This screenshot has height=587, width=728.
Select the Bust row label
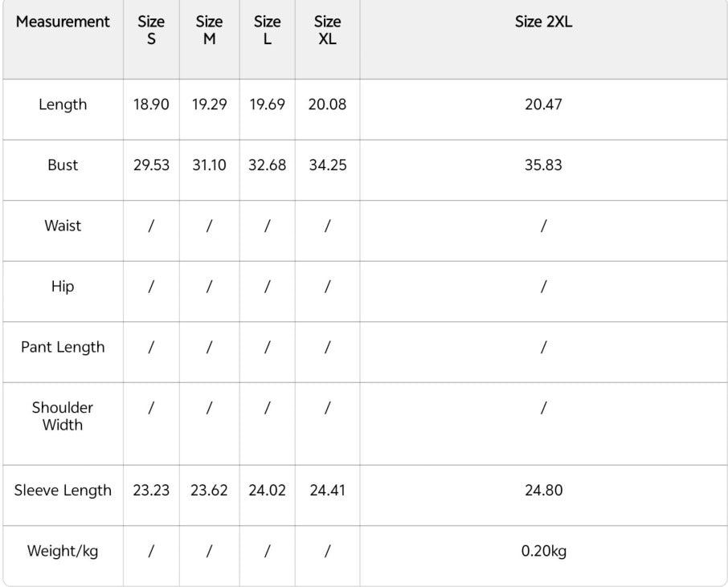click(x=63, y=165)
